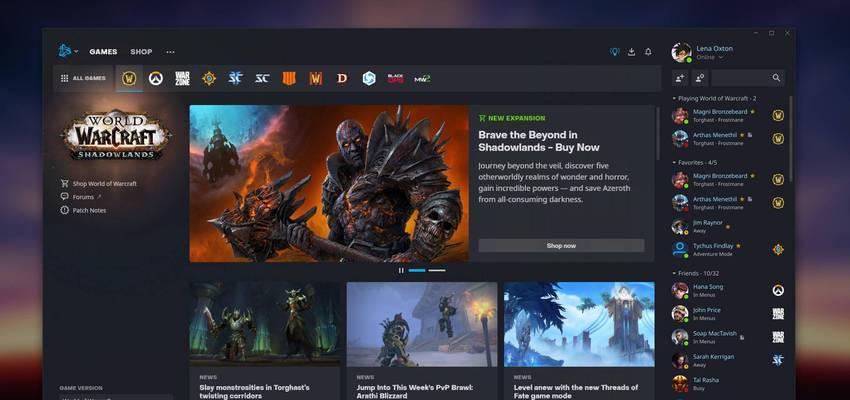Select friend Tal Rasha
850x400 pixels.
point(728,383)
